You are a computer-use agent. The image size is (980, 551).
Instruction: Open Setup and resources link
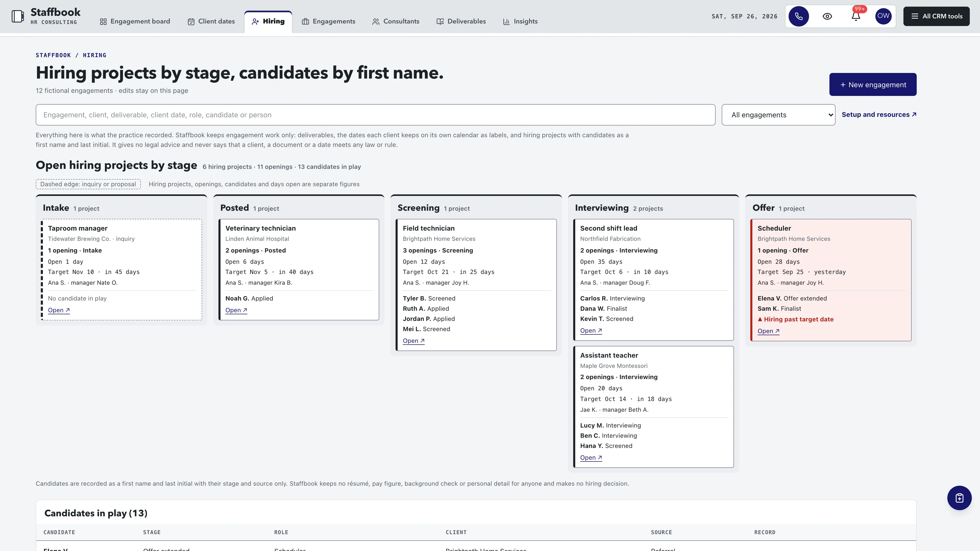[x=879, y=115]
